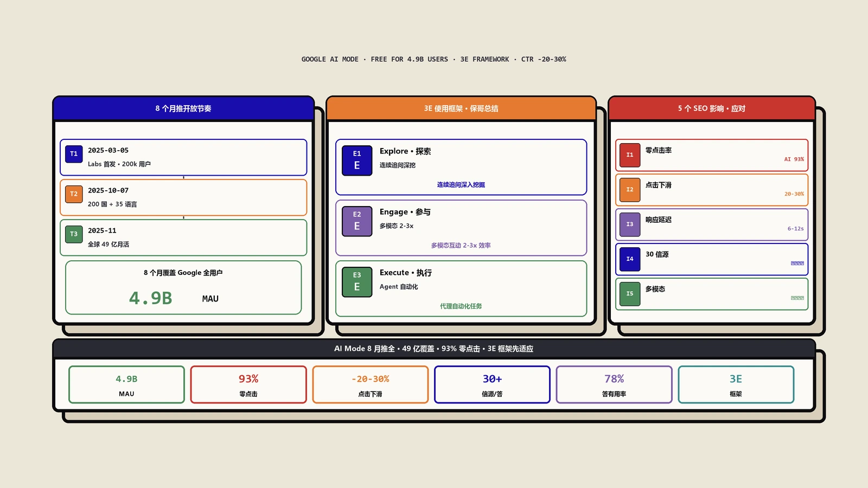The height and width of the screenshot is (488, 868).
Task: Select the purple "78% 答有用率" stat card
Action: [614, 384]
